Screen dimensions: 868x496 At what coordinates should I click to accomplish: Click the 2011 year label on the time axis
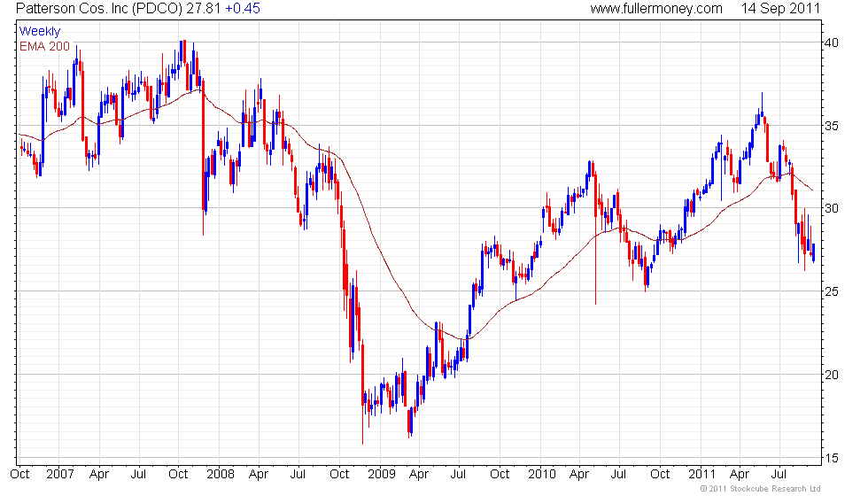pos(701,475)
